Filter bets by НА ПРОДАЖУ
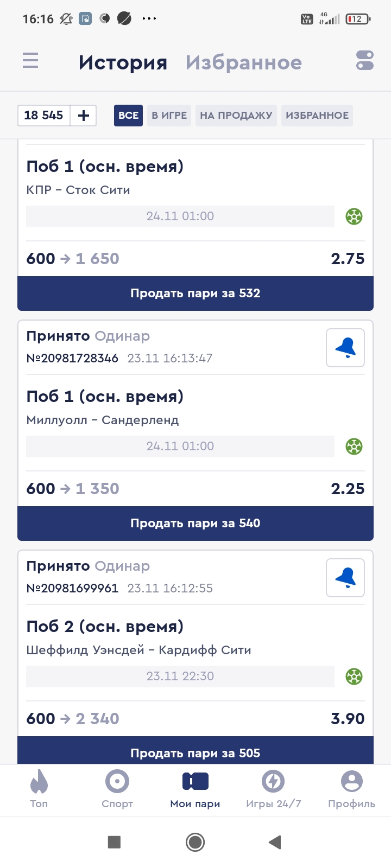Screen dimensions: 391x868 point(236,116)
